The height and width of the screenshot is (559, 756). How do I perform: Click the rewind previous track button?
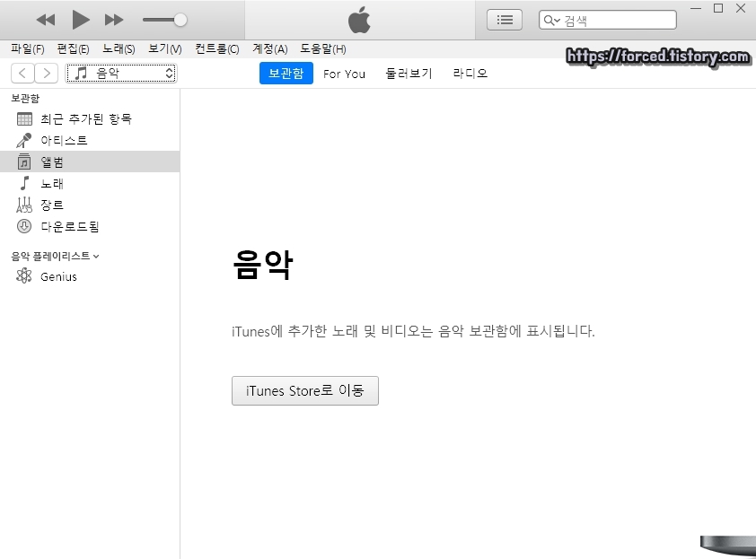46,20
